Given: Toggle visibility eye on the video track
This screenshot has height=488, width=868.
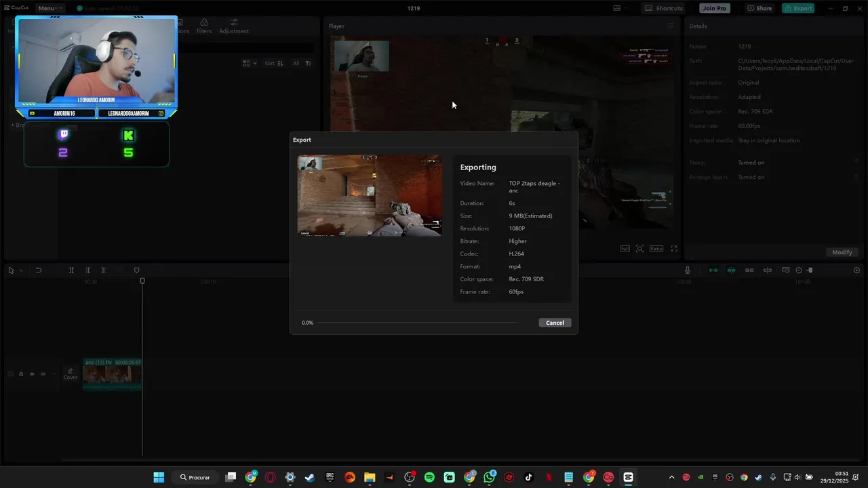Looking at the screenshot, I should coord(32,374).
